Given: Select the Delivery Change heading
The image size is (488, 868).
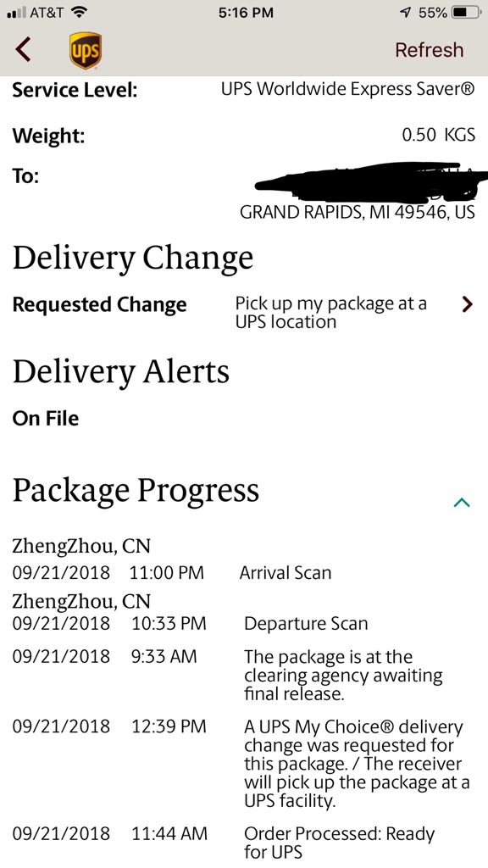Looking at the screenshot, I should pos(133,258).
